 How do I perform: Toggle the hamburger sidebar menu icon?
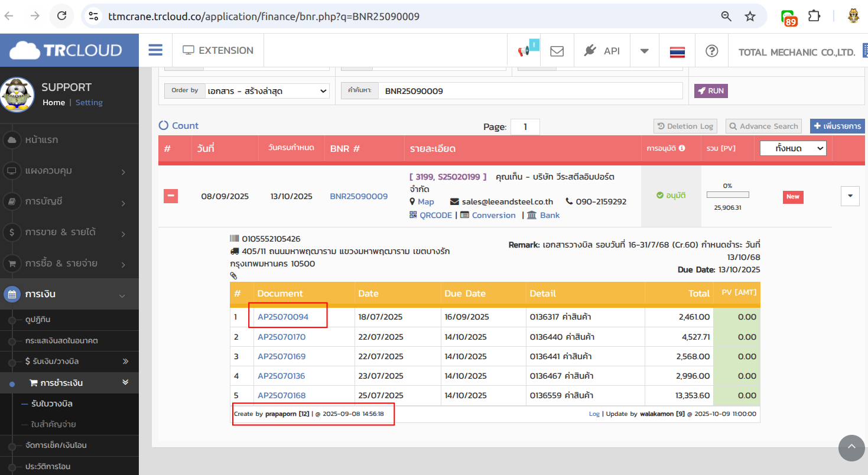155,50
